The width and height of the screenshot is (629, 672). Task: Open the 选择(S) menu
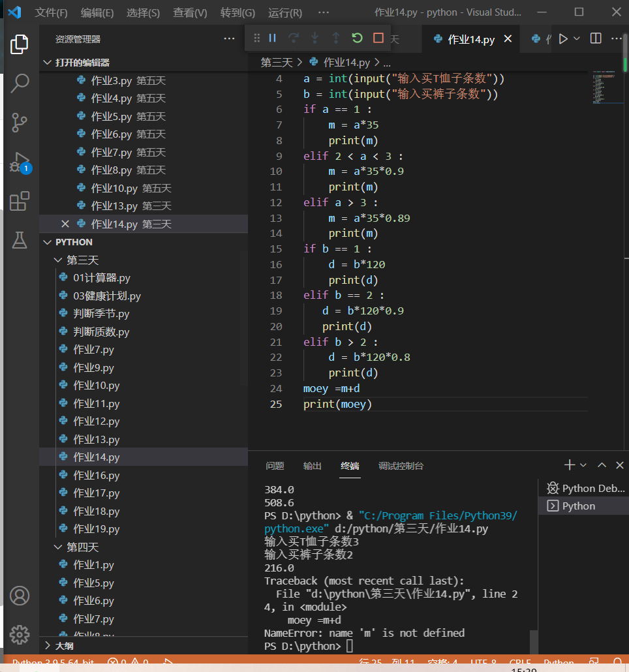[x=143, y=13]
